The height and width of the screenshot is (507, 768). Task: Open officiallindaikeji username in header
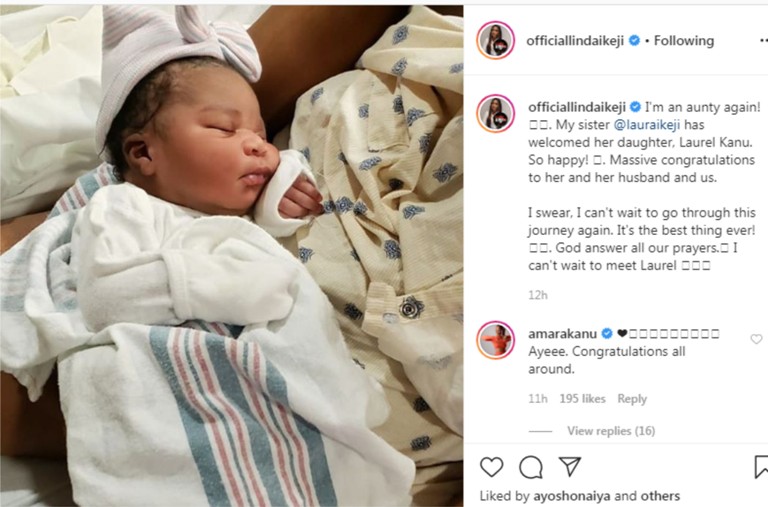click(575, 41)
